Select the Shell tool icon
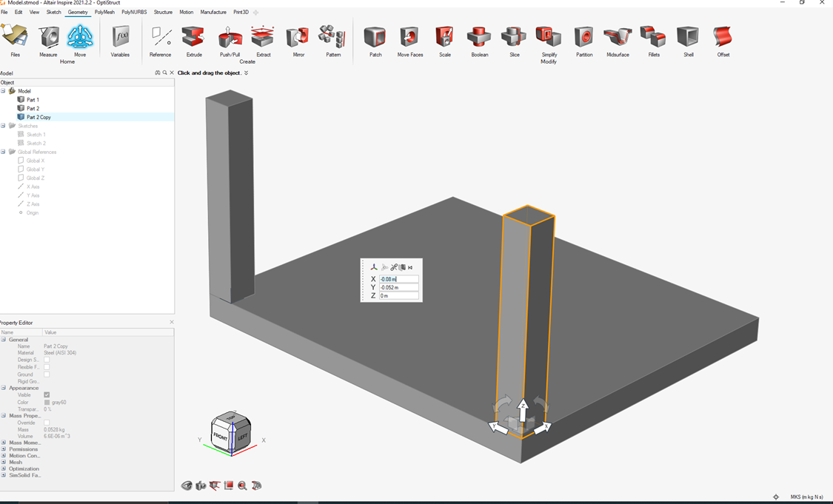 (688, 37)
